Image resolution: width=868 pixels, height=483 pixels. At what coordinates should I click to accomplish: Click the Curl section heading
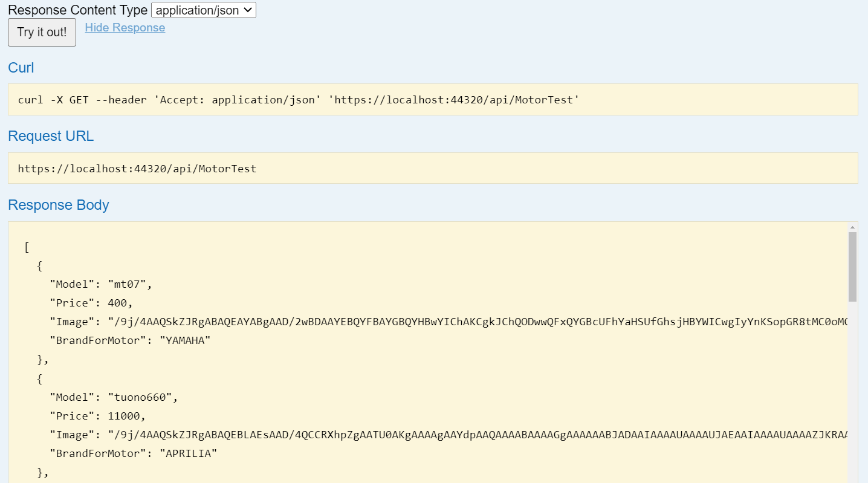pyautogui.click(x=21, y=68)
